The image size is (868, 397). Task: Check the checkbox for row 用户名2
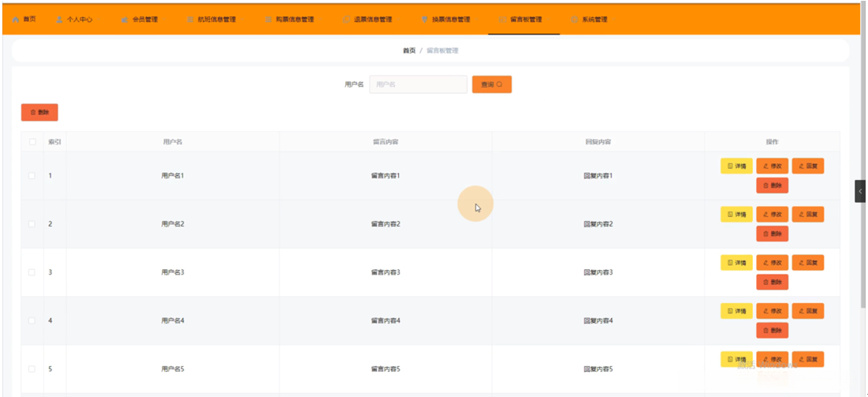pyautogui.click(x=32, y=224)
